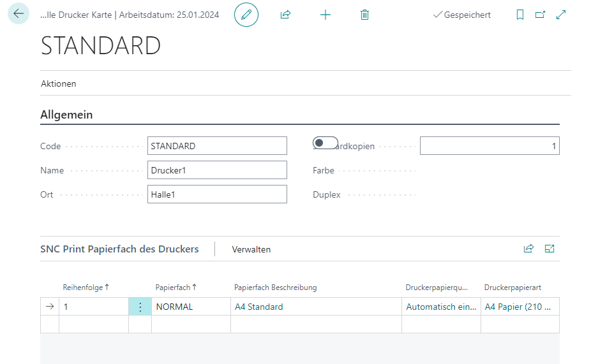The image size is (598, 364).
Task: Select the NORMAL Papierfach cell
Action: 190,307
